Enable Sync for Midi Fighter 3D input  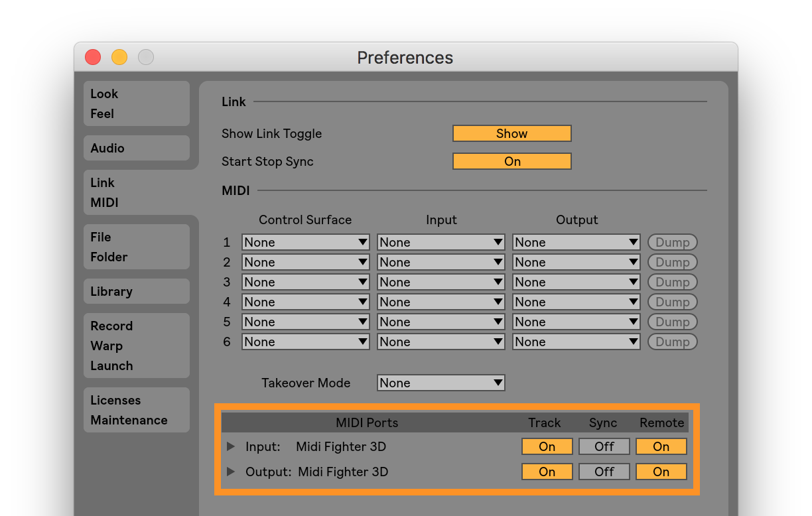604,446
